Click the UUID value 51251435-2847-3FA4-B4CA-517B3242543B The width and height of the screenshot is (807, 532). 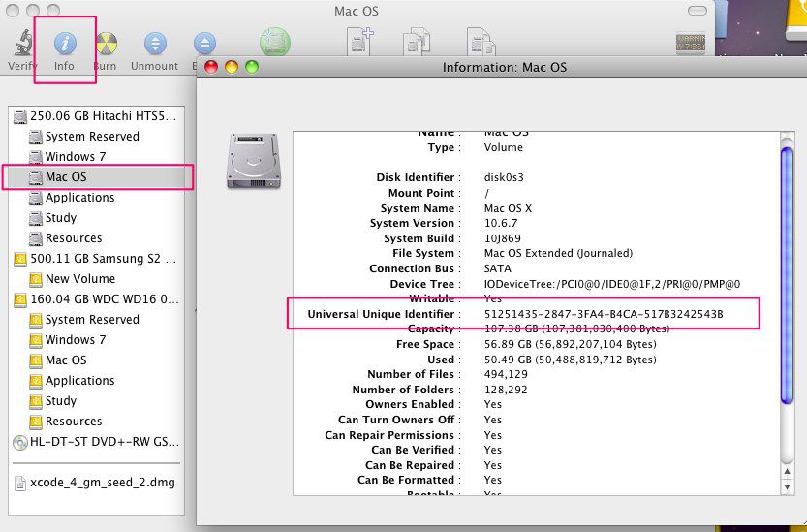click(604, 314)
